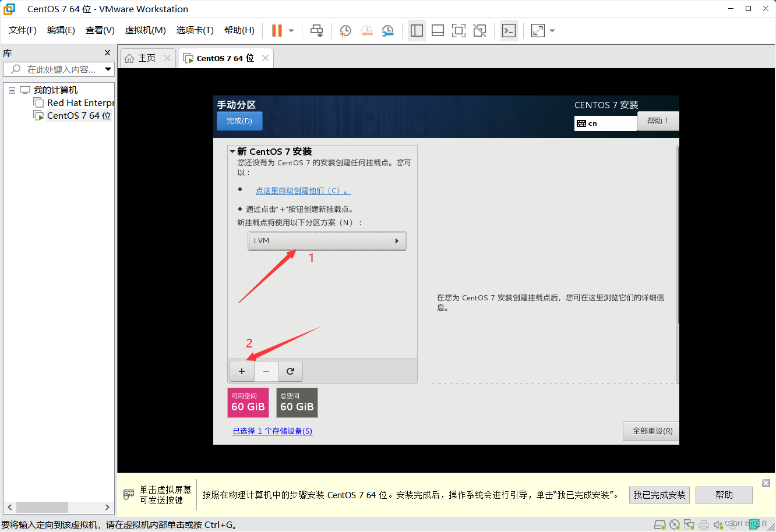The width and height of the screenshot is (776, 532).
Task: Close the 库 library panel
Action: pos(107,53)
